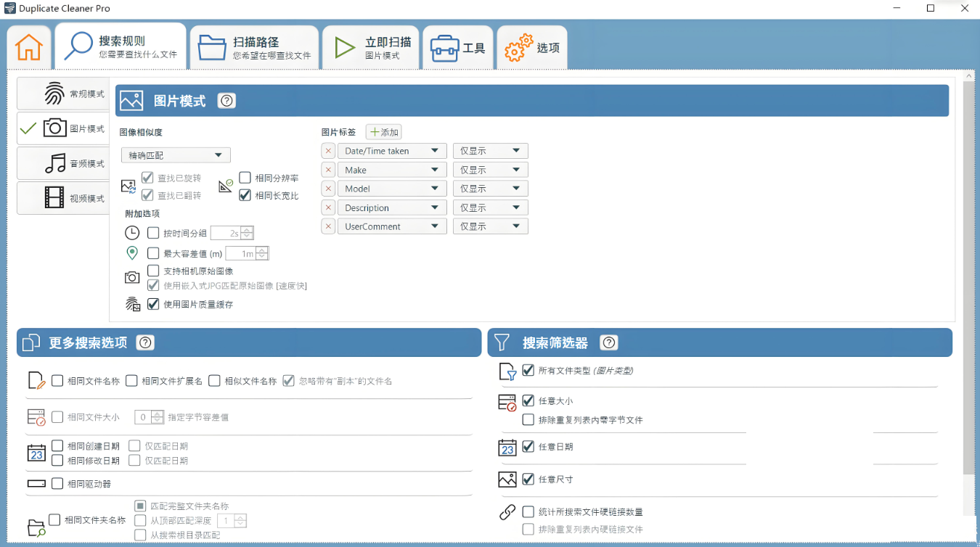The height and width of the screenshot is (547, 980).
Task: Remove the Date/Time taken tag row
Action: [x=328, y=151]
